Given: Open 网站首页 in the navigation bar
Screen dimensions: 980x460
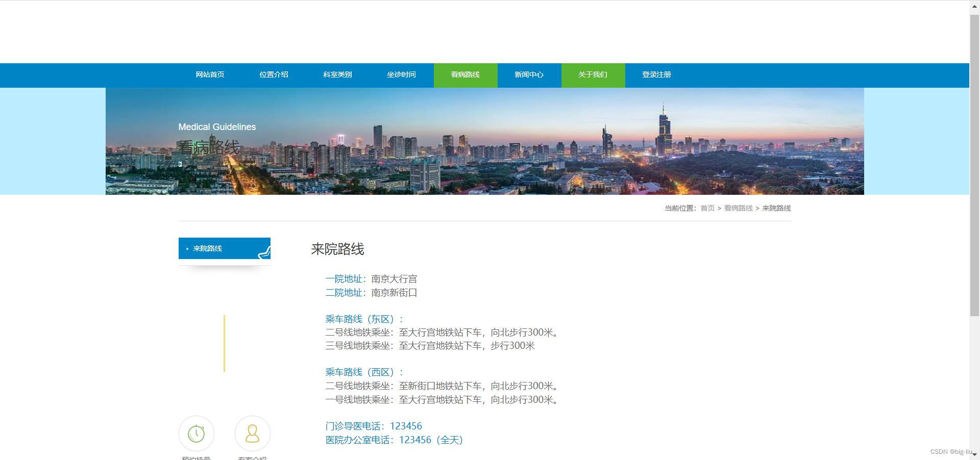Looking at the screenshot, I should click(210, 75).
